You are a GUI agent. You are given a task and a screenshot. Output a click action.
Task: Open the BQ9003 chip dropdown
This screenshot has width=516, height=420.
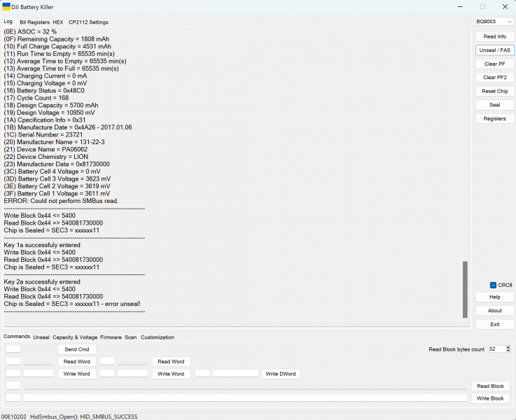pyautogui.click(x=494, y=22)
